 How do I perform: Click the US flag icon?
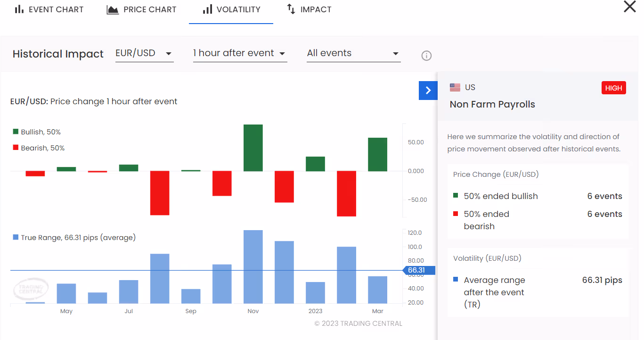click(x=455, y=87)
